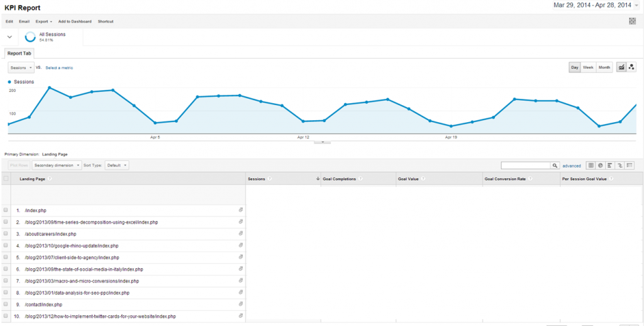Open /contact/index.php external link icon
This screenshot has height=326, width=644.
[x=241, y=304]
